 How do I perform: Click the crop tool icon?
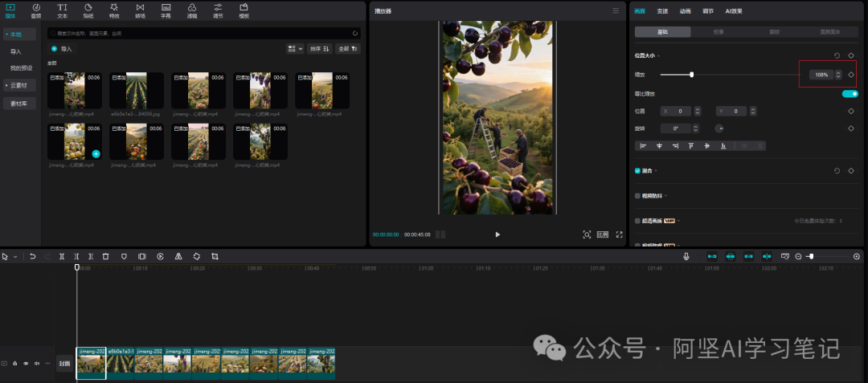(x=215, y=256)
